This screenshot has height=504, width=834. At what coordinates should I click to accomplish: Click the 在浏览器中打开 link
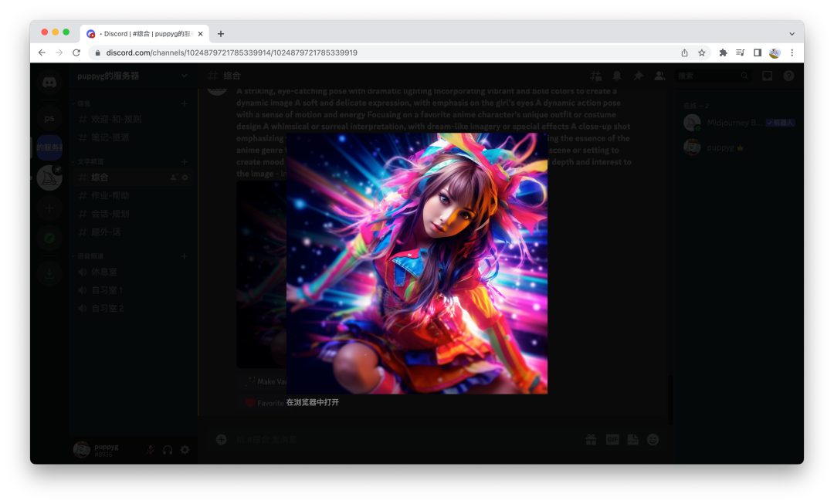point(313,403)
